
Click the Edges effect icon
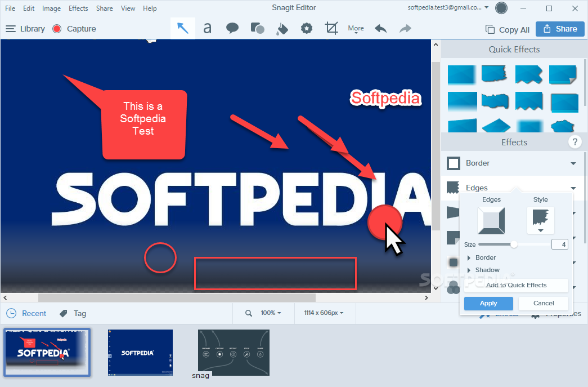(453, 188)
